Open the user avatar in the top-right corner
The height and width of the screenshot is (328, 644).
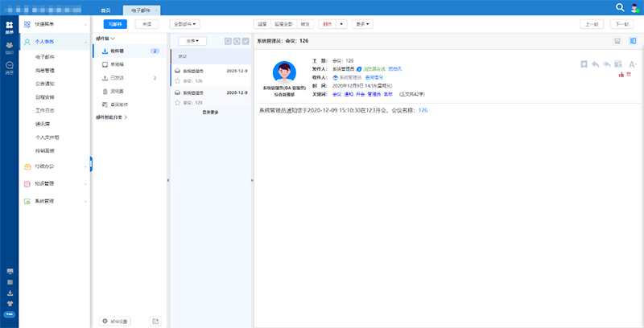pyautogui.click(x=634, y=7)
